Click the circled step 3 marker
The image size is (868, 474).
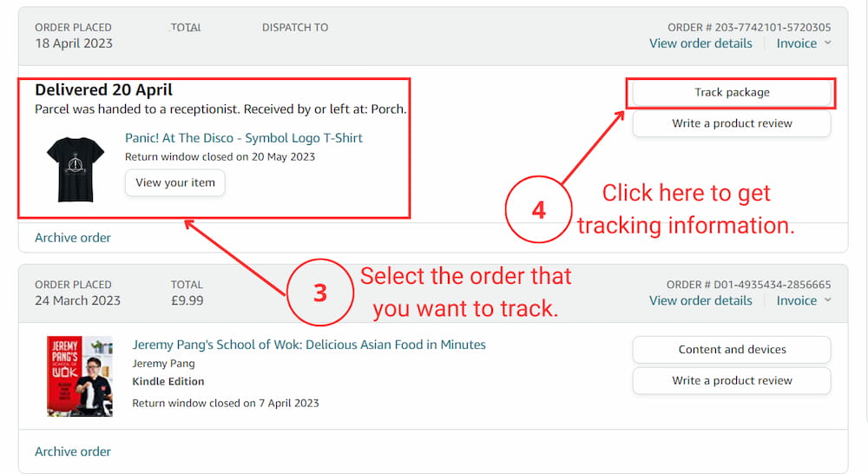pos(320,293)
